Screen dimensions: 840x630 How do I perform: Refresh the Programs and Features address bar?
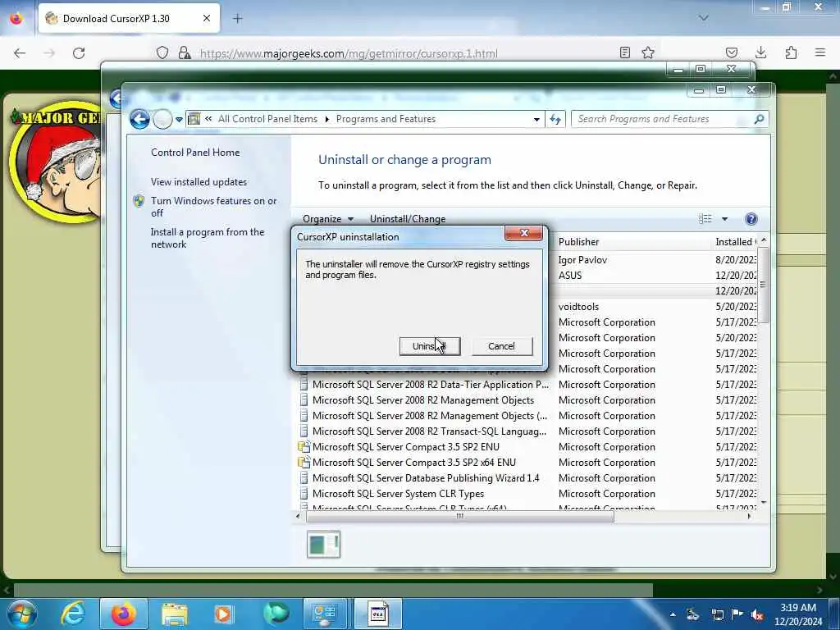coord(555,119)
